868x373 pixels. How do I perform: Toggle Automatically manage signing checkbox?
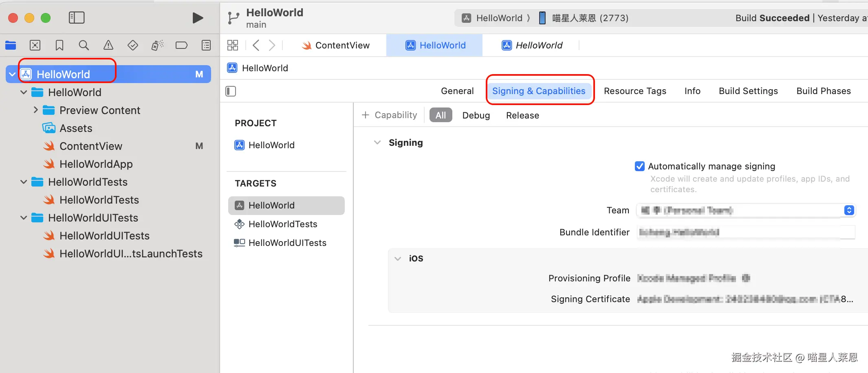tap(640, 166)
